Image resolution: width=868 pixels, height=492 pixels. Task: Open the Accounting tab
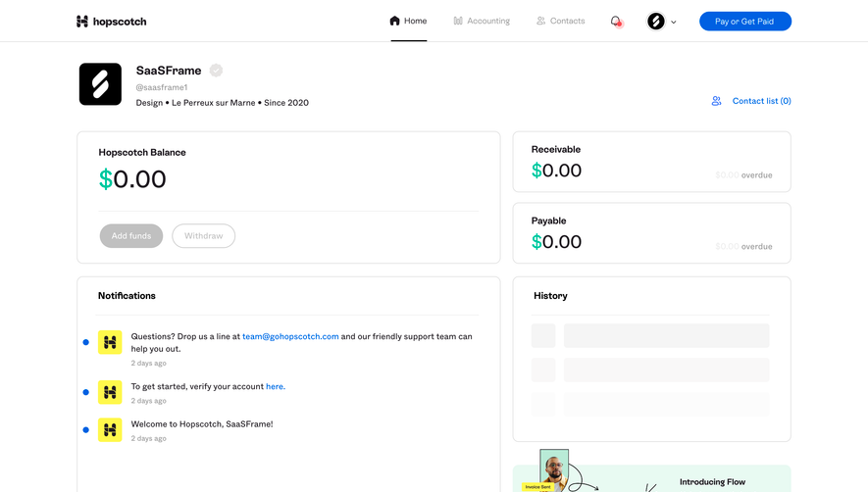point(482,21)
